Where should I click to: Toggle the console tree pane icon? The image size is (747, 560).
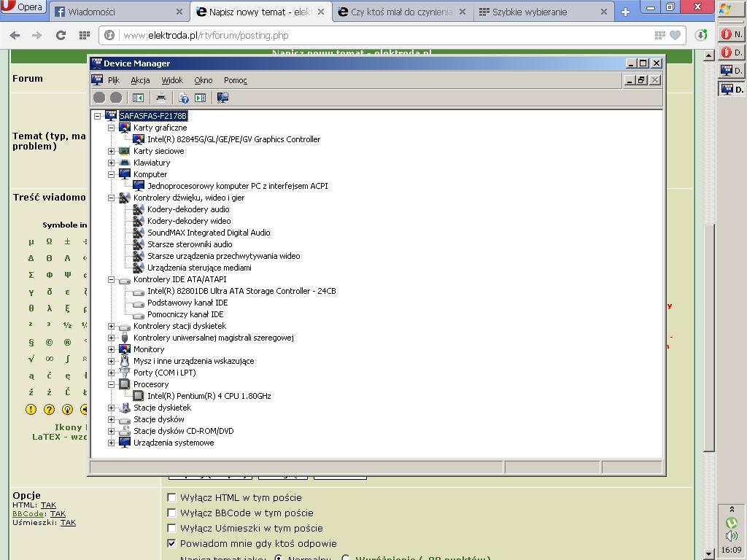[138, 98]
